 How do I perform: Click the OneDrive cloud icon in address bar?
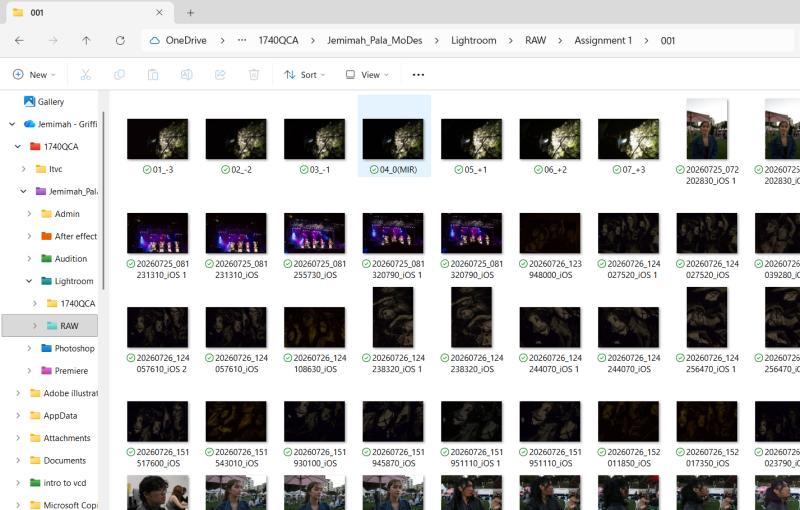[x=155, y=40]
